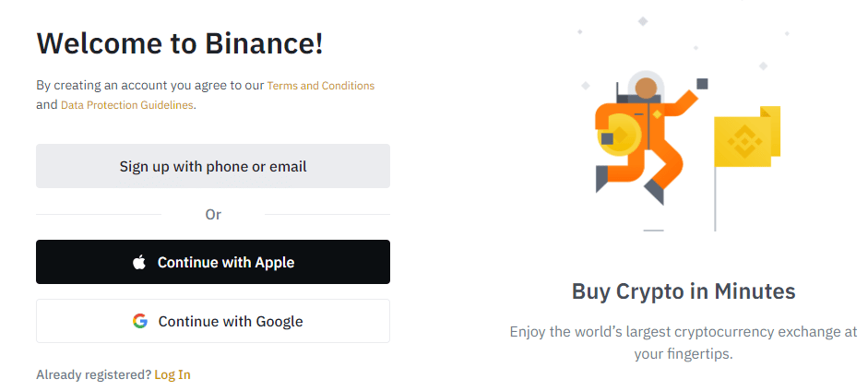The width and height of the screenshot is (868, 391).
Task: Open the Terms and Conditions link
Action: click(x=320, y=86)
